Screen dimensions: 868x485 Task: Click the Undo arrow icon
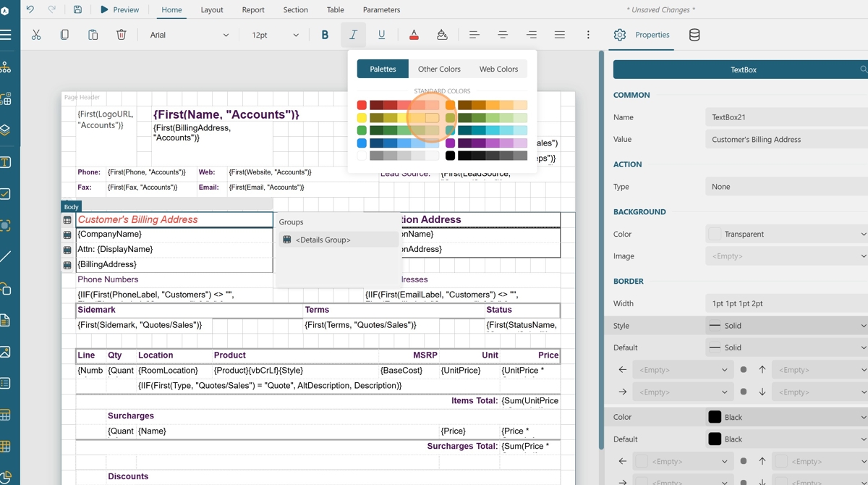(30, 9)
